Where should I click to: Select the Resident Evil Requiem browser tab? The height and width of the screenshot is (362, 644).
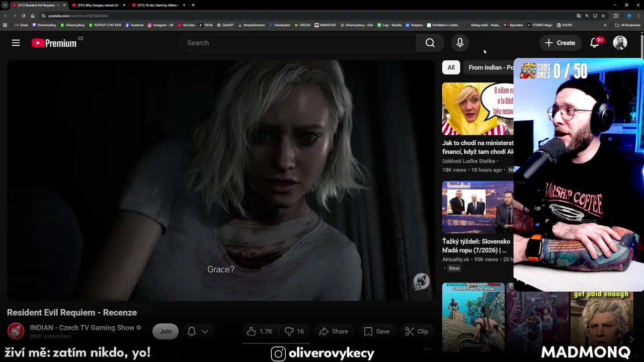[39, 5]
